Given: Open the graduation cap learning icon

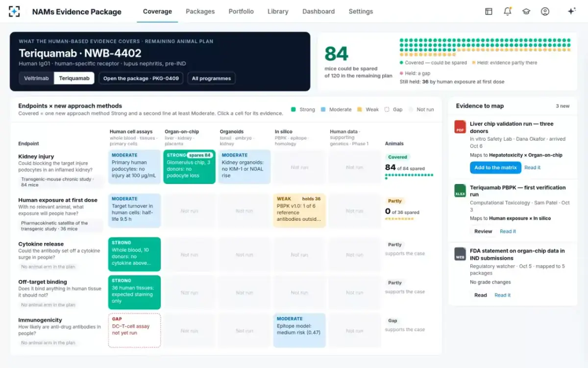Looking at the screenshot, I should [526, 11].
